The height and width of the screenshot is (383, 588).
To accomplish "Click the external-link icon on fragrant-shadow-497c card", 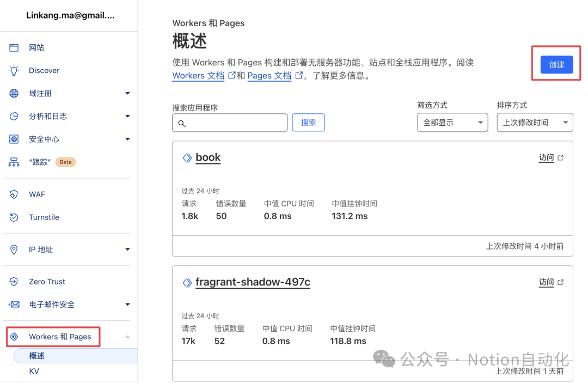I will 560,282.
